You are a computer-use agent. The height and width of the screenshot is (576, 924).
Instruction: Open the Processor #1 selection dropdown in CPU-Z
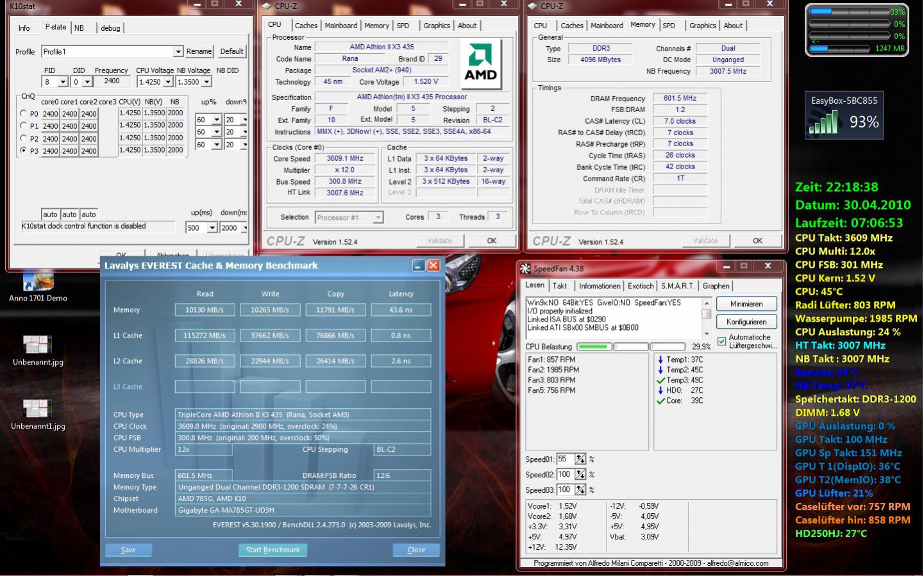pyautogui.click(x=378, y=218)
